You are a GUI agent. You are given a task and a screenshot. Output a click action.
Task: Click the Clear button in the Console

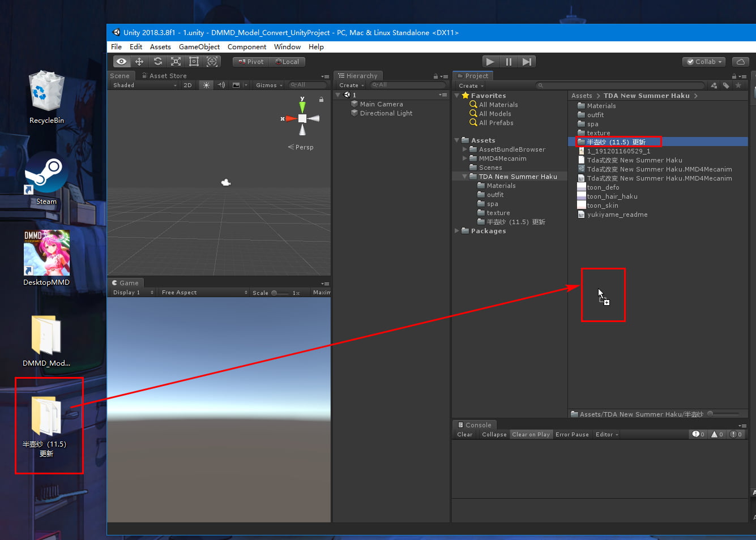tap(464, 434)
